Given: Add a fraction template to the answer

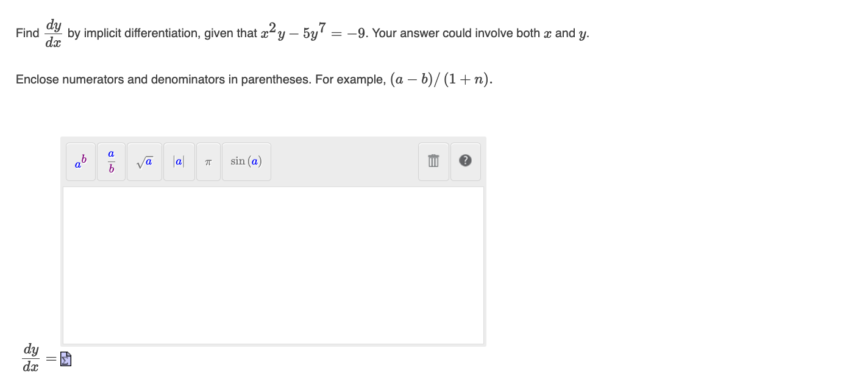Looking at the screenshot, I should (x=111, y=161).
